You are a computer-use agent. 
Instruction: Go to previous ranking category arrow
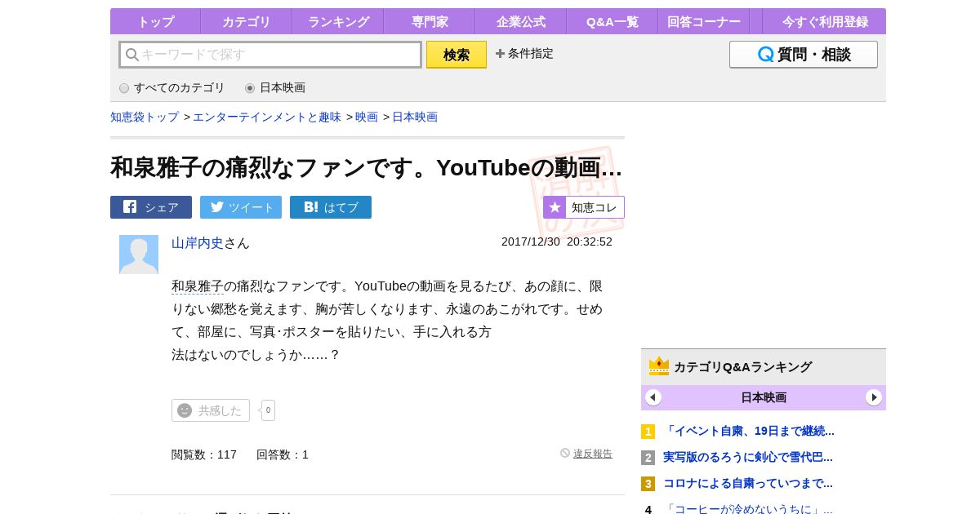(653, 397)
